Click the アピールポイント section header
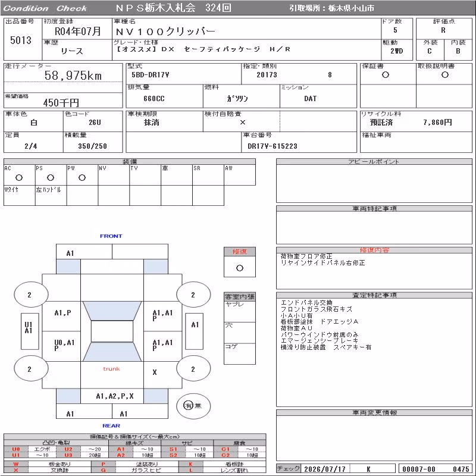The image size is (476, 476). pos(374,161)
